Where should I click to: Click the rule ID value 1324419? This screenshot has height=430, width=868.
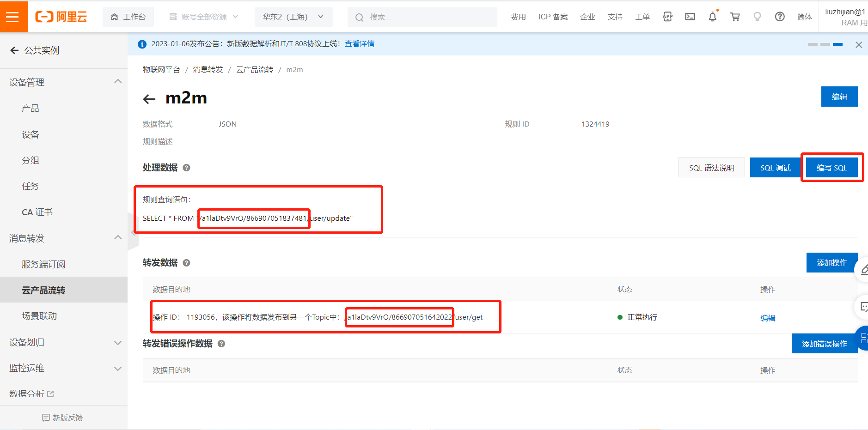coord(595,124)
